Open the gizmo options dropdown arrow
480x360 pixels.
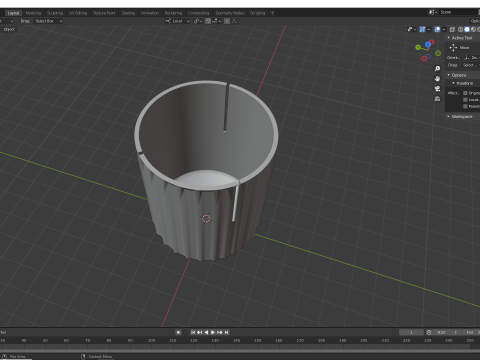(429, 29)
